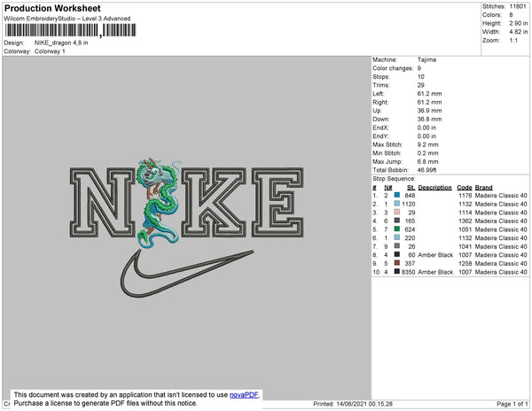Viewport: 532px width, 411px height.
Task: Select the Zoom value 1:1
Action: point(513,41)
